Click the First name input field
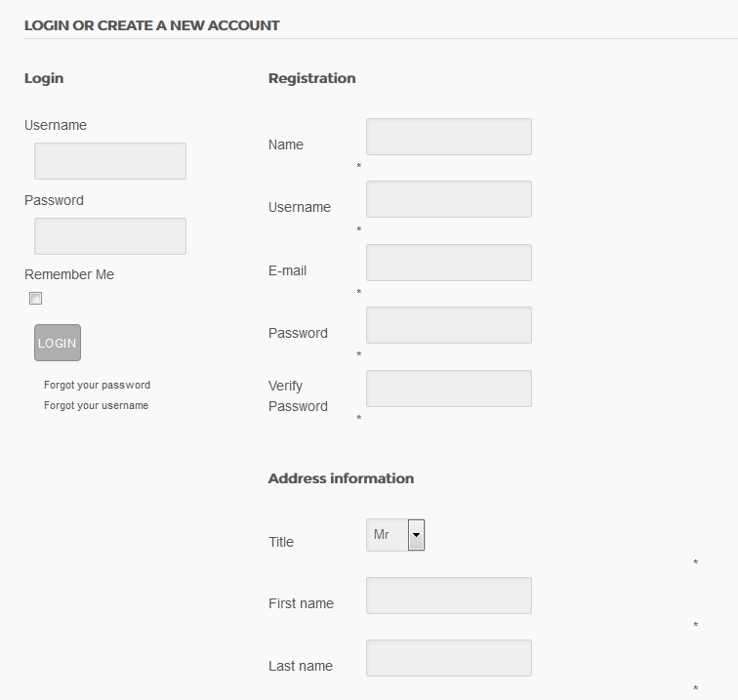738x700 pixels. 449,596
